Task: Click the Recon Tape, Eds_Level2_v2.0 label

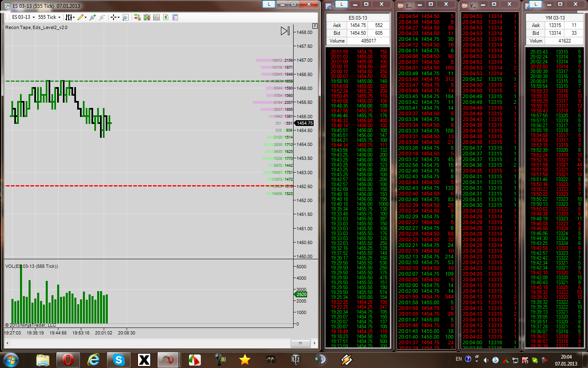Action: coord(36,27)
